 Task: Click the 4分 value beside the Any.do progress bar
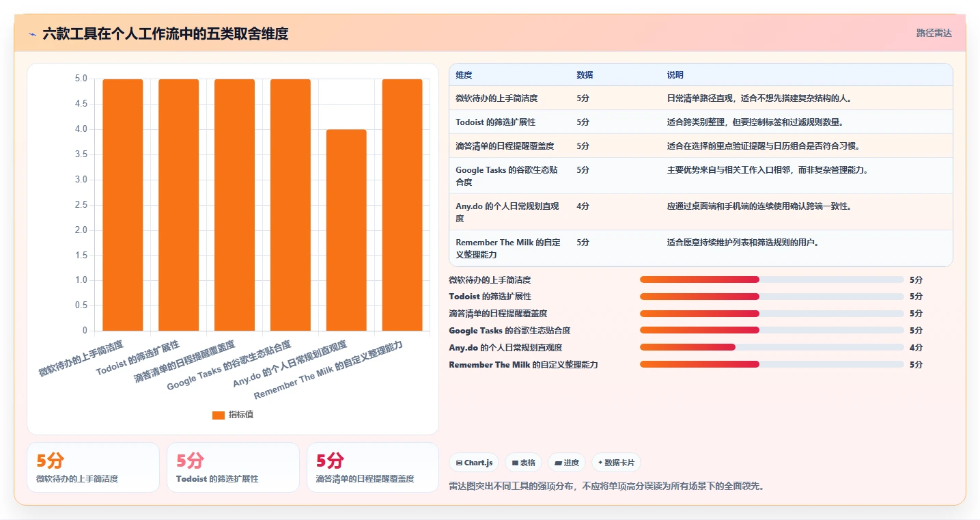pos(916,348)
